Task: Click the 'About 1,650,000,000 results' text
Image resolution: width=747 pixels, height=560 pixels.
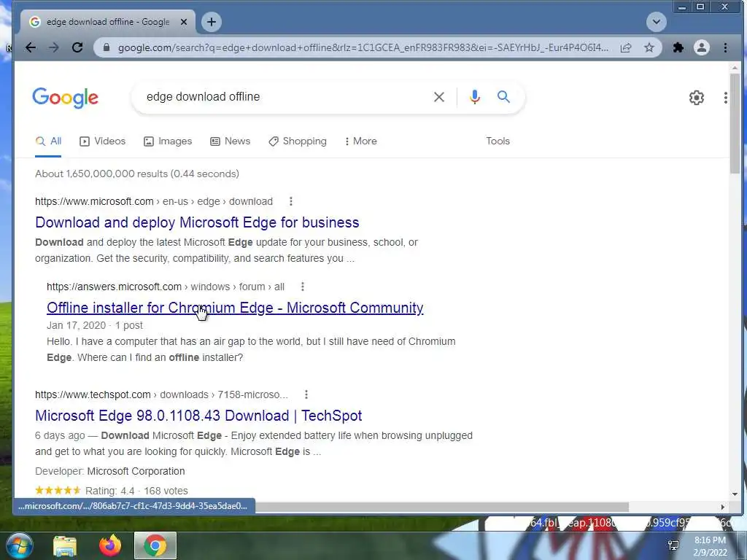Action: [137, 174]
